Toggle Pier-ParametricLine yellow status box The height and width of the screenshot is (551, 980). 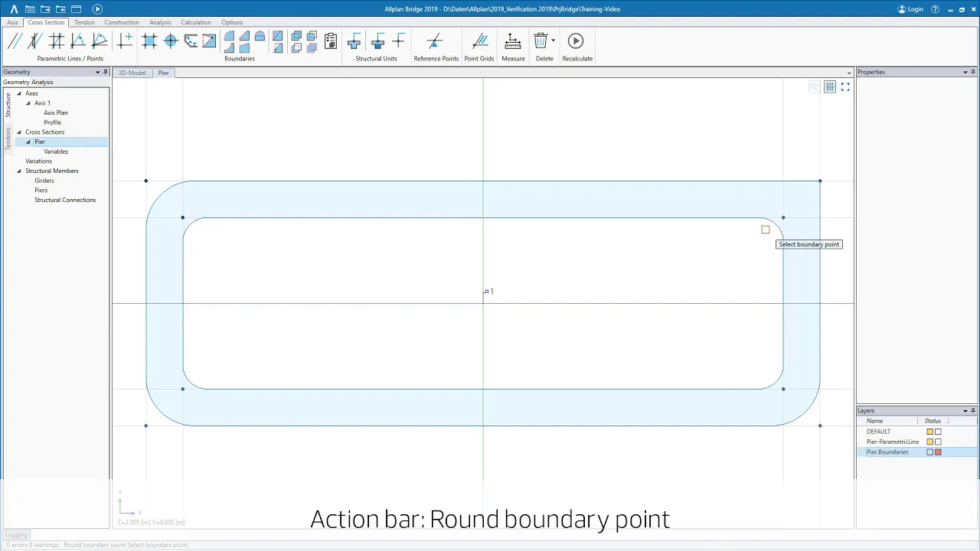click(x=930, y=442)
